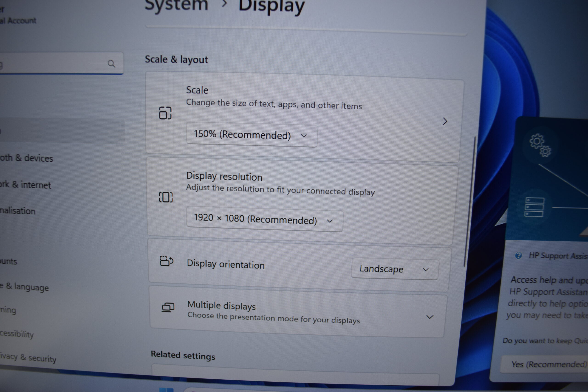Click the Display resolution icon
This screenshot has height=392, width=588.
click(166, 197)
